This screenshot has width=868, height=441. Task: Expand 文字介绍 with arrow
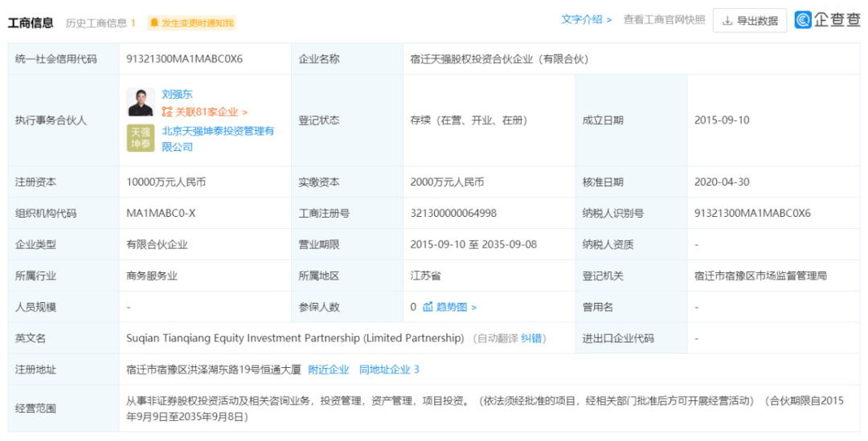(x=587, y=20)
